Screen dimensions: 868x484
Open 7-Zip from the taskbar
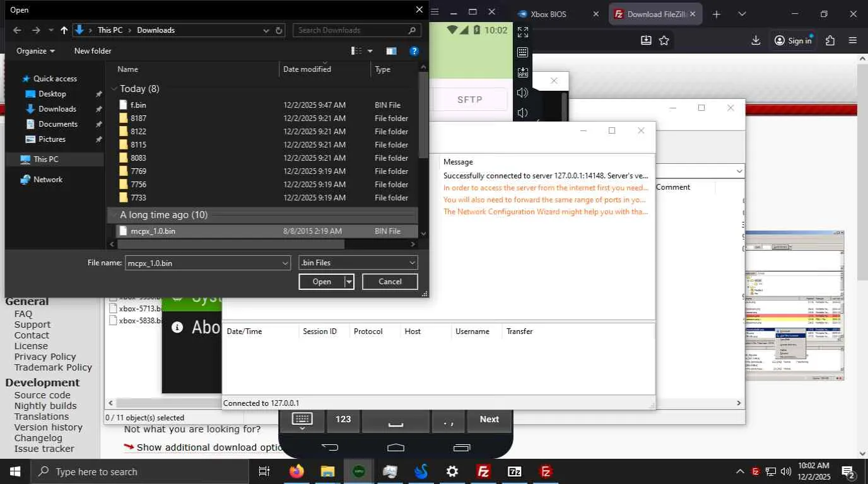point(515,471)
